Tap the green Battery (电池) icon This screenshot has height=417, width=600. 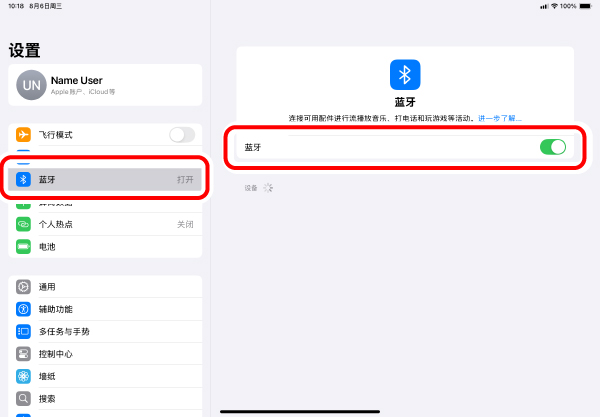24,246
